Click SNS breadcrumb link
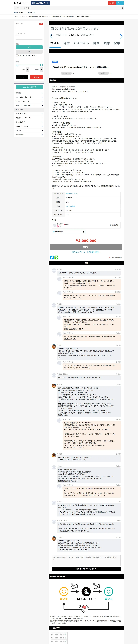138x644 pixels. point(23,17)
